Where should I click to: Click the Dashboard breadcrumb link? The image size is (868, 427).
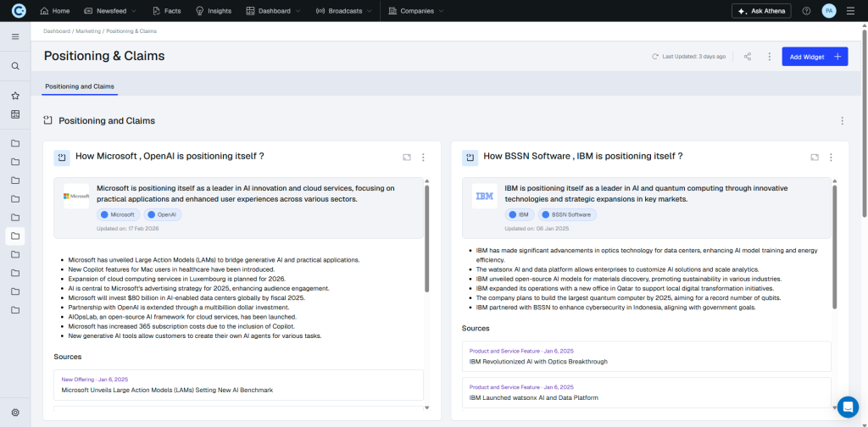[57, 31]
